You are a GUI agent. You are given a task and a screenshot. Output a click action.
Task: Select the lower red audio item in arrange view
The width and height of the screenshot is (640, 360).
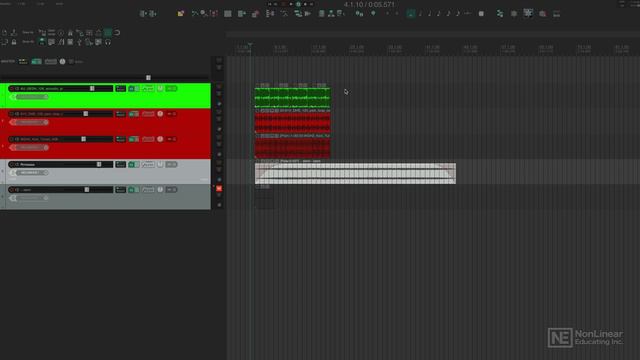292,148
